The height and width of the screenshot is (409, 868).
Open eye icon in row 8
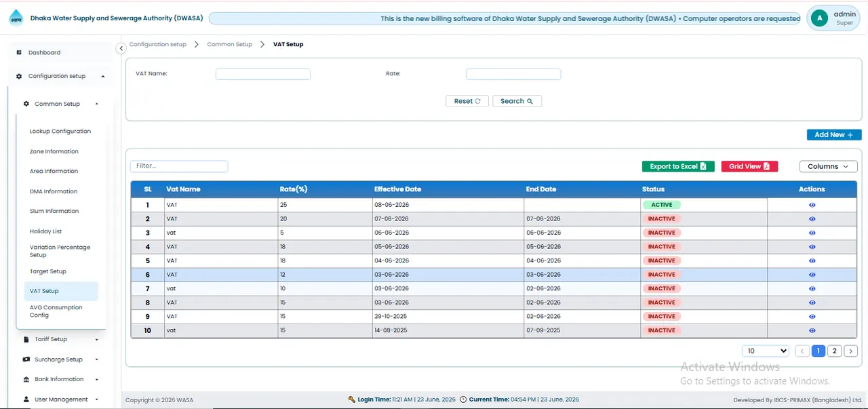(812, 303)
